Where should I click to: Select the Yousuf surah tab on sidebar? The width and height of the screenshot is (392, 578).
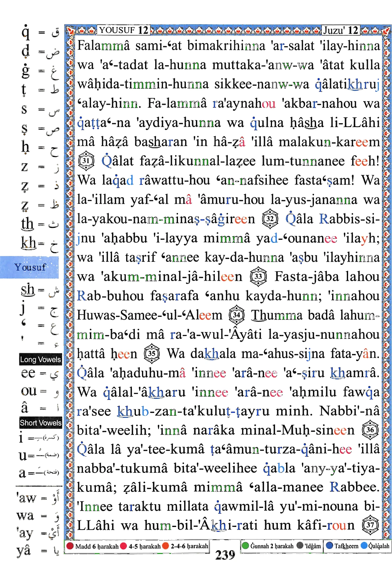click(29, 267)
